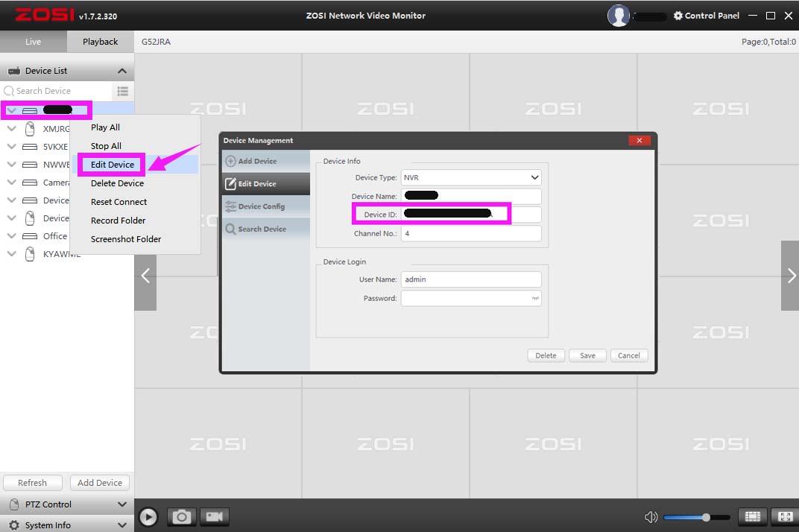
Task: Expand the System Info panel
Action: click(x=122, y=525)
